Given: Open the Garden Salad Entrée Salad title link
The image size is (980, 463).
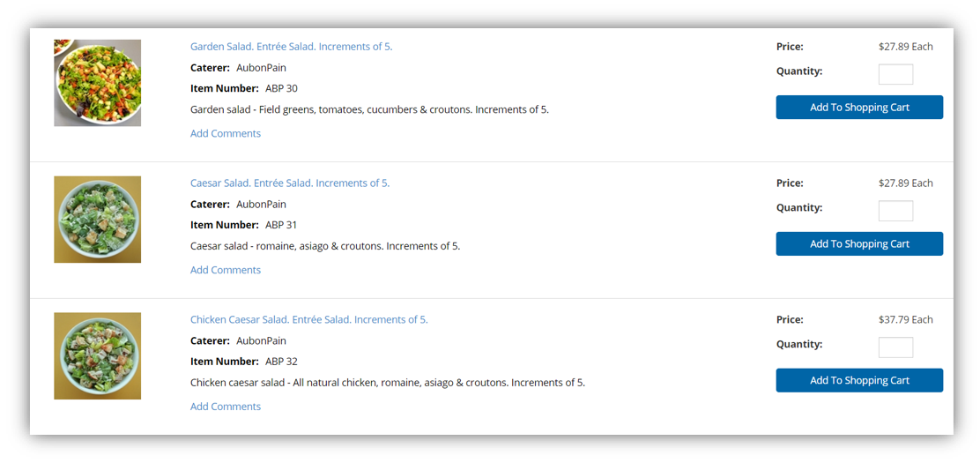Looking at the screenshot, I should tap(291, 46).
